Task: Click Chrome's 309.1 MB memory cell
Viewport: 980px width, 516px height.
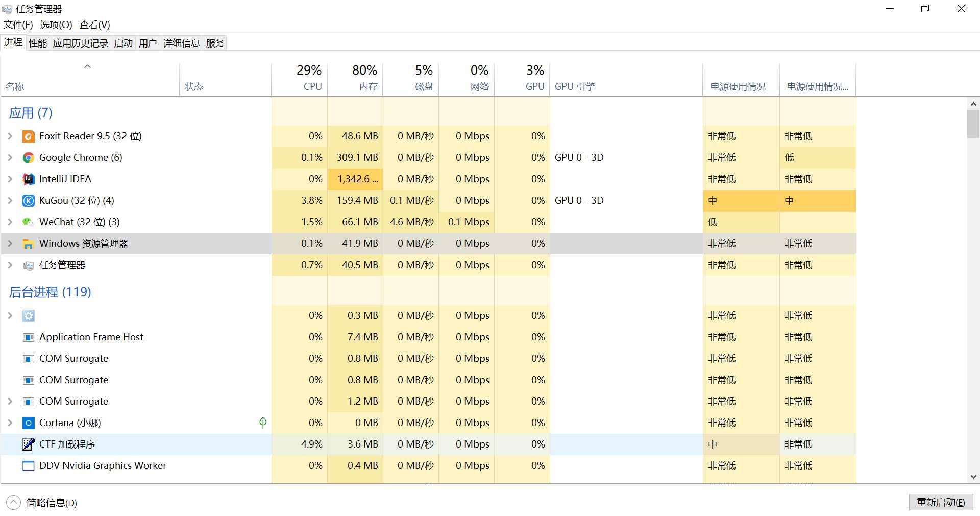Action: coord(355,158)
